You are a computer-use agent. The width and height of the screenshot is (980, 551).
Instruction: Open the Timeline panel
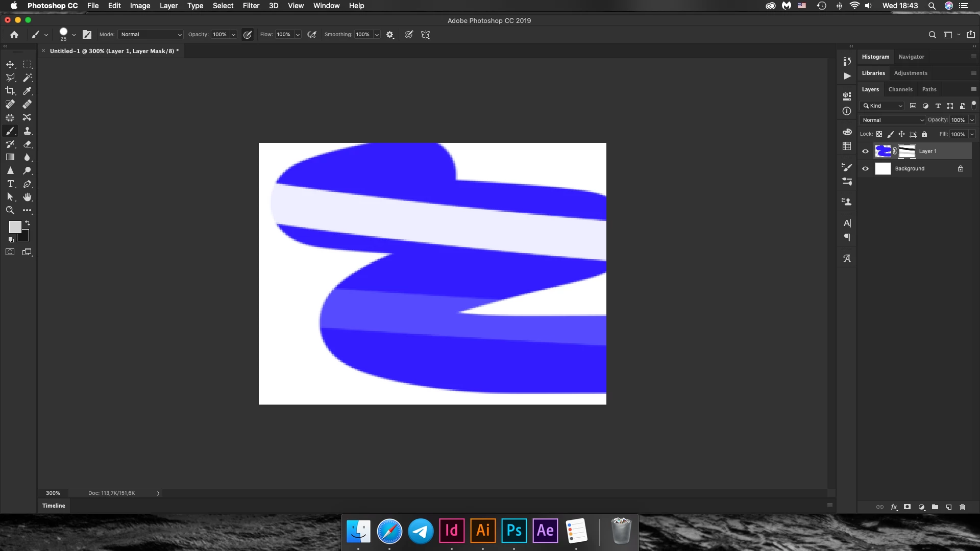[54, 506]
